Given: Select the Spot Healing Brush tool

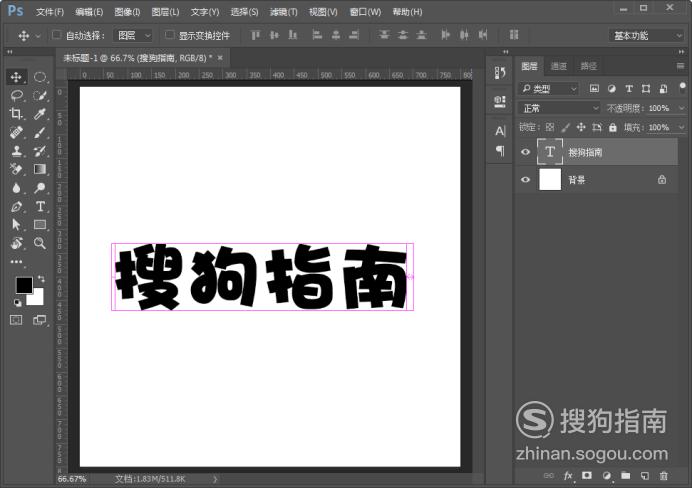Looking at the screenshot, I should point(16,132).
